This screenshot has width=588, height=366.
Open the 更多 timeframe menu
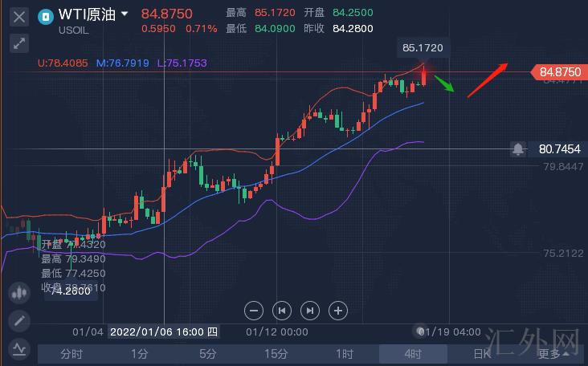point(553,354)
